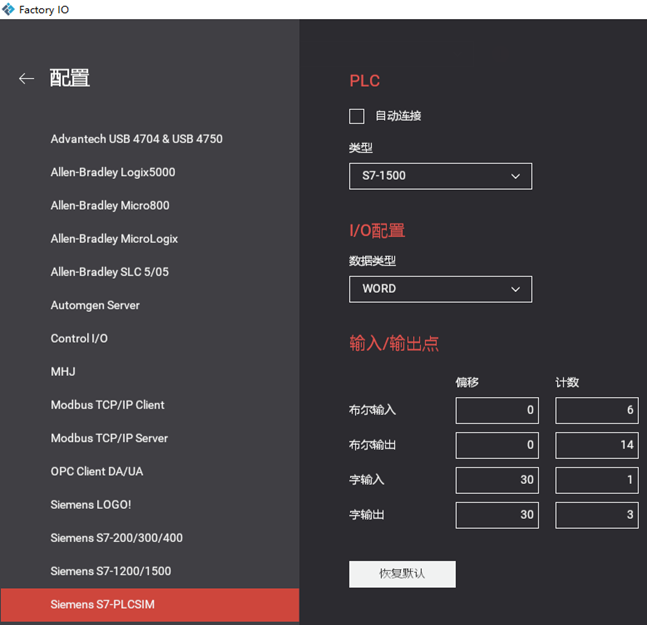
Task: Click the 布尔输出 偏移 field
Action: click(497, 445)
